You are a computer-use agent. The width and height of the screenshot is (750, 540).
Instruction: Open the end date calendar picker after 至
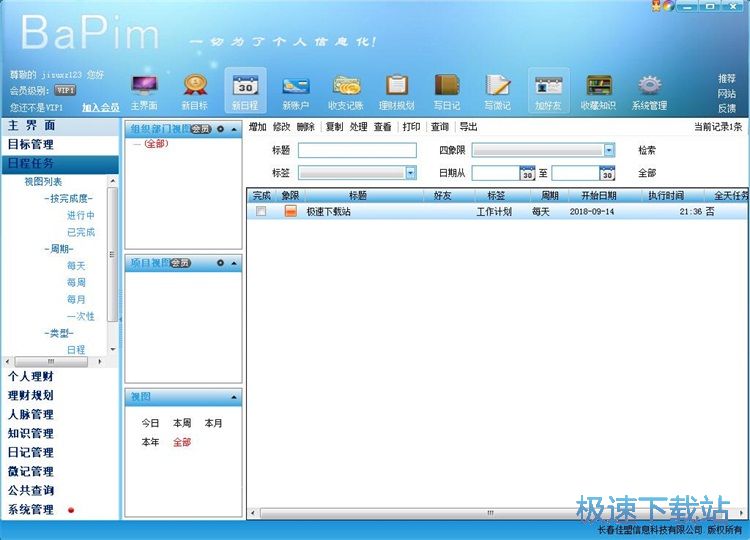607,173
